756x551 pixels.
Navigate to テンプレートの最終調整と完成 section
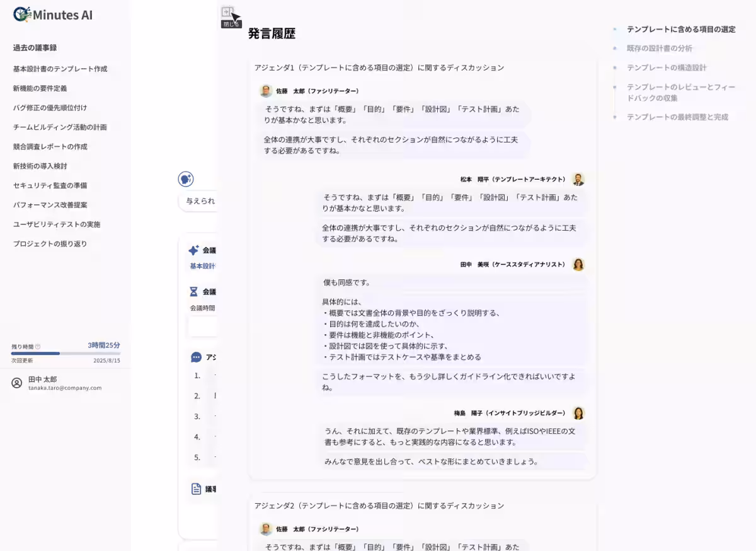pos(677,117)
